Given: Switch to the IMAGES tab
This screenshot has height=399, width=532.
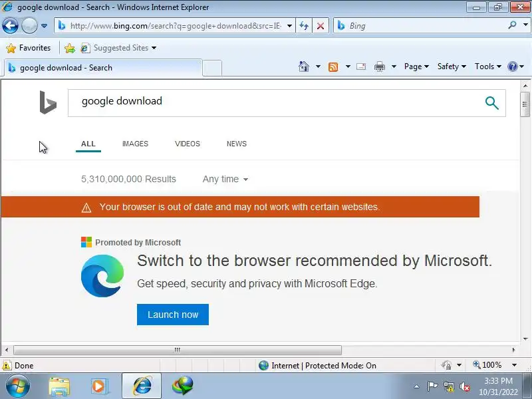Looking at the screenshot, I should (x=135, y=144).
